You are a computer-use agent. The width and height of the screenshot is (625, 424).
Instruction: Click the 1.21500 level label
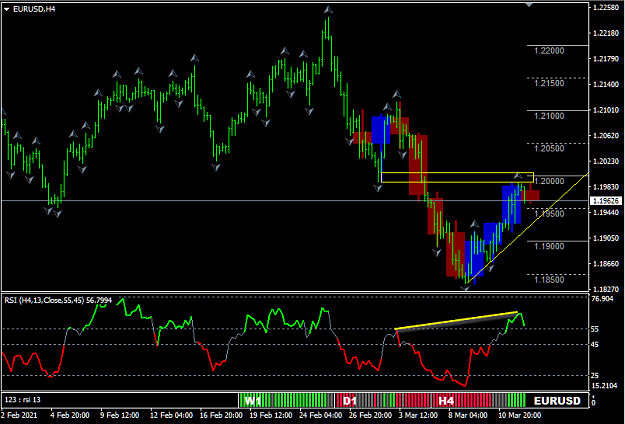pos(549,83)
